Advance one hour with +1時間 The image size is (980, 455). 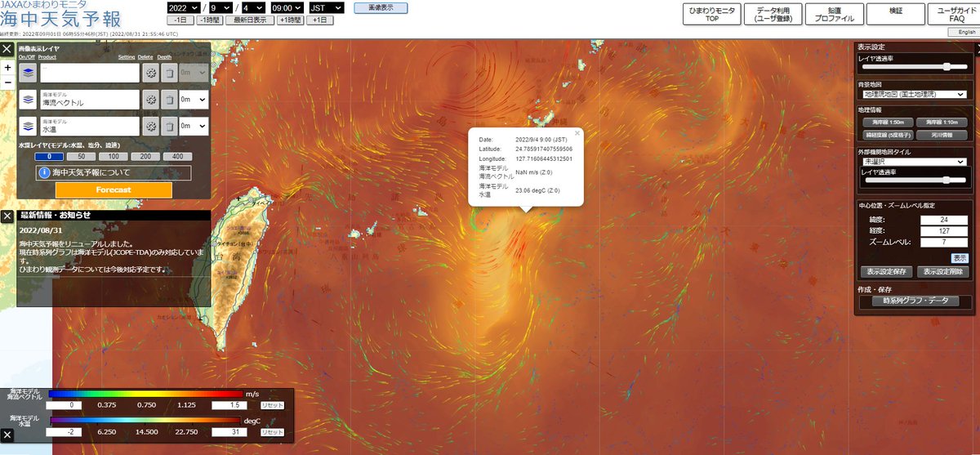coord(290,20)
